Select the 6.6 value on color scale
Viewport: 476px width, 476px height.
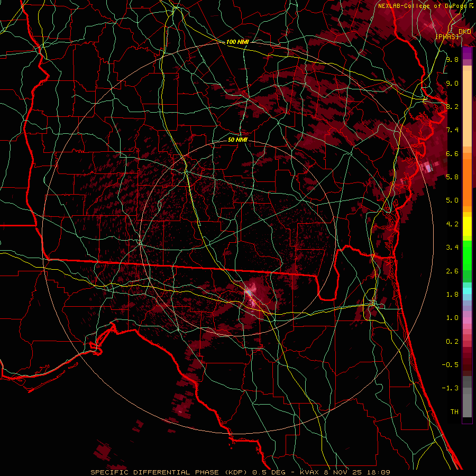click(x=452, y=153)
